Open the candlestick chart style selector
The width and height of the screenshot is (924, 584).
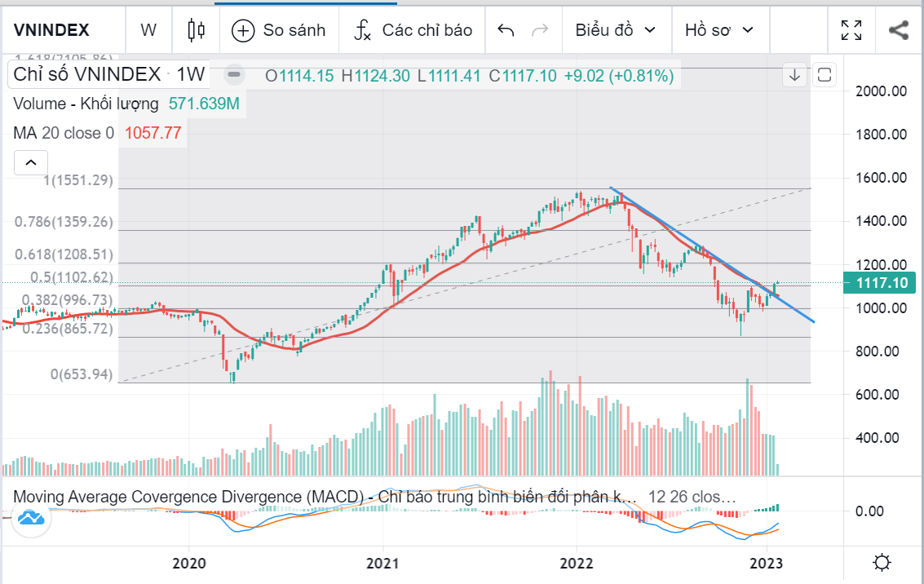coord(196,30)
